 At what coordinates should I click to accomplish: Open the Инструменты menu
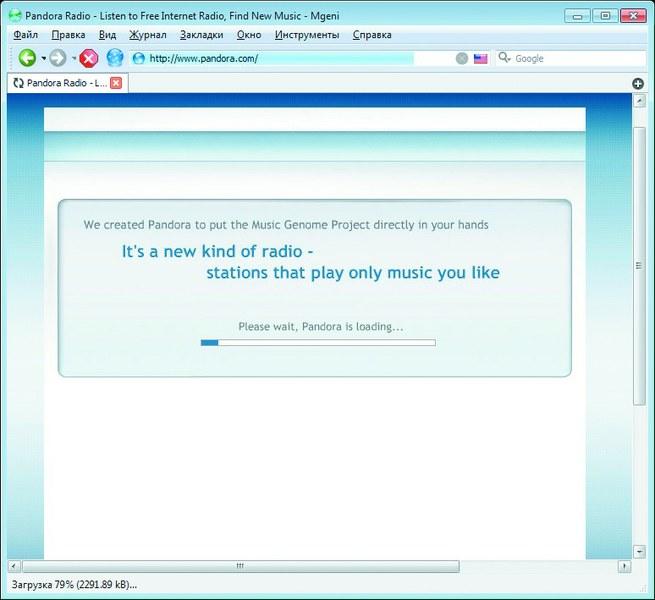pyautogui.click(x=307, y=35)
